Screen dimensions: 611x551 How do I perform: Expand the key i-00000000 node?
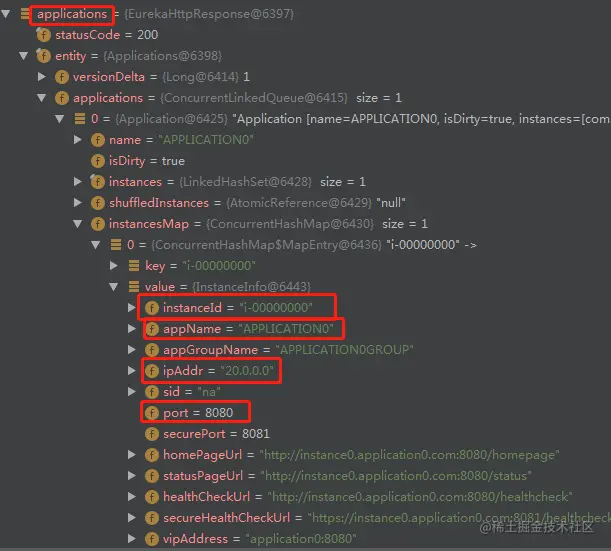(114, 266)
